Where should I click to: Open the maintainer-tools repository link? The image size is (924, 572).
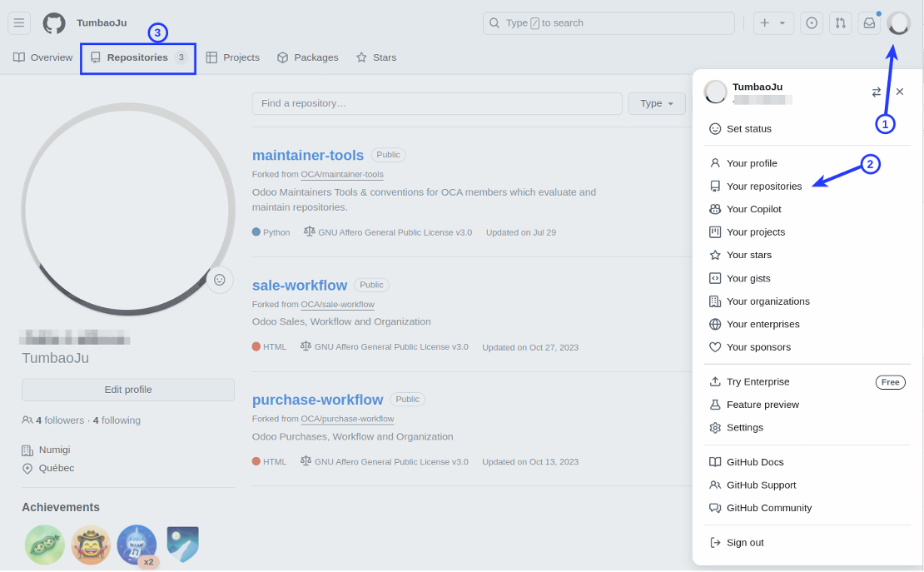(x=308, y=155)
